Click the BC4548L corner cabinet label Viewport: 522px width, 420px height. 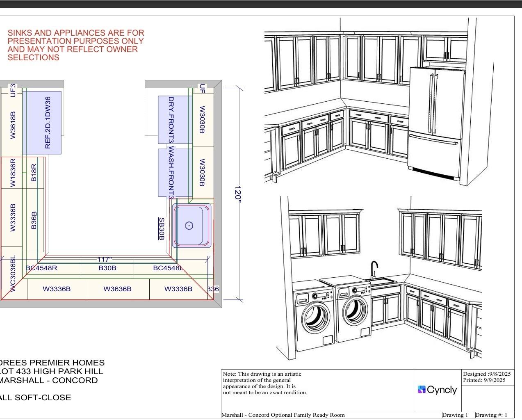pos(168,268)
